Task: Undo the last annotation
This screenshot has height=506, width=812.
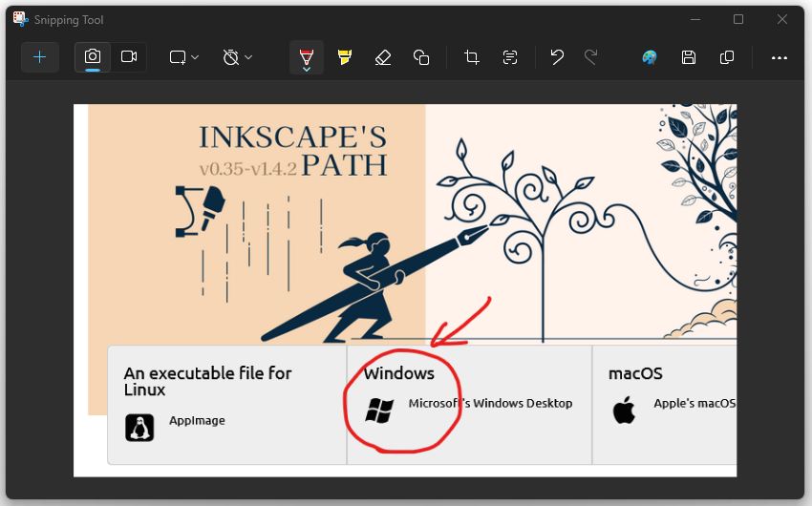Action: click(x=557, y=57)
